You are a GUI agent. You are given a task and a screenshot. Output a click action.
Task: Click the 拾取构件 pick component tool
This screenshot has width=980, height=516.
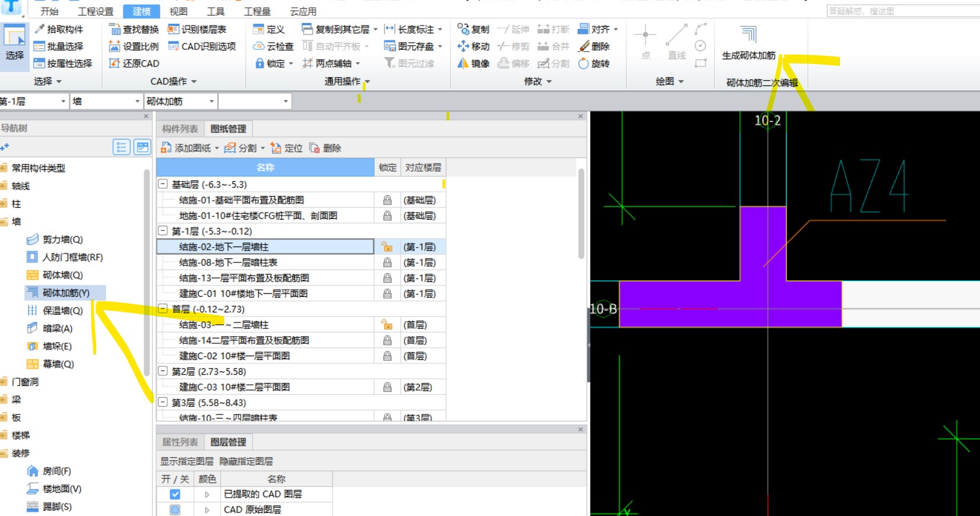tap(58, 29)
